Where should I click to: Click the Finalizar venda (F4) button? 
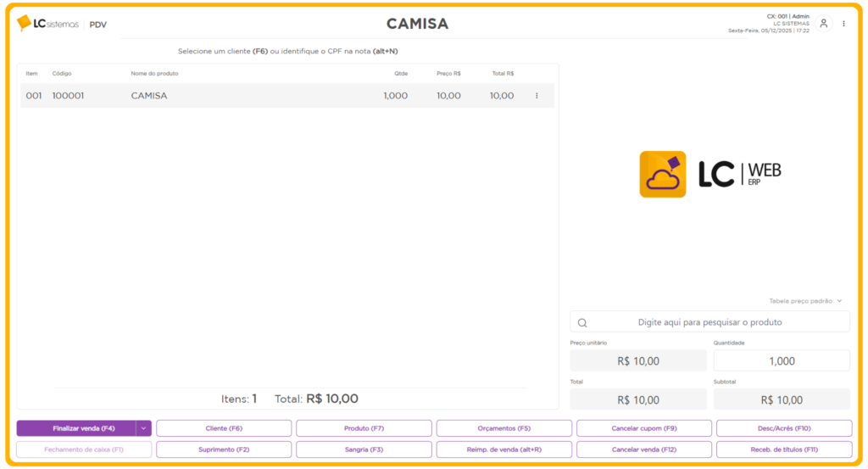coord(76,428)
